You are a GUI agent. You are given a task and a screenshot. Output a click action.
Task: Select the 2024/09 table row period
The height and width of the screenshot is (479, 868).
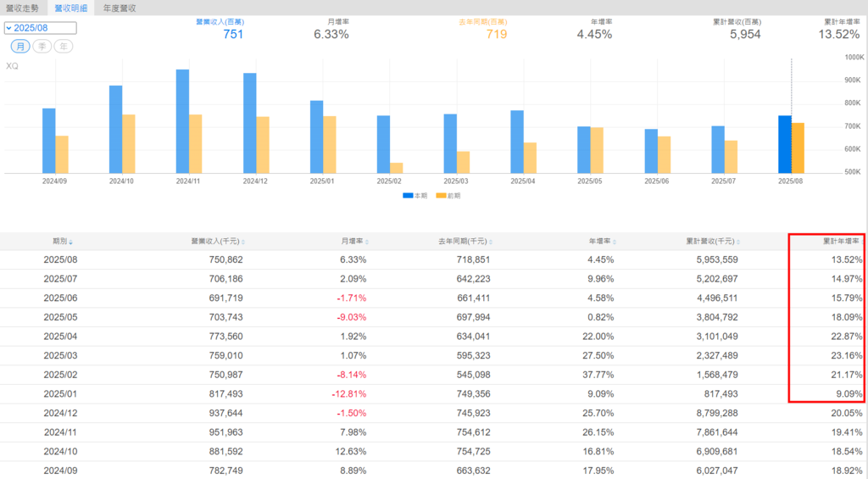[x=60, y=471]
